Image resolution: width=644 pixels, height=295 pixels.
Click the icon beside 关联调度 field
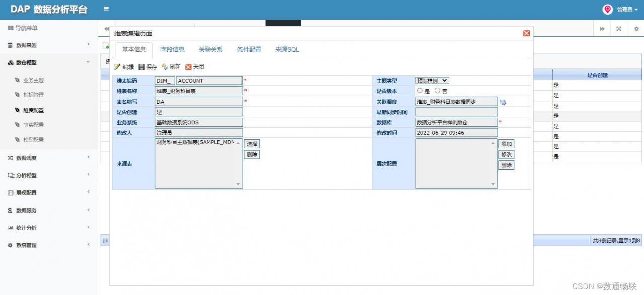(x=503, y=102)
